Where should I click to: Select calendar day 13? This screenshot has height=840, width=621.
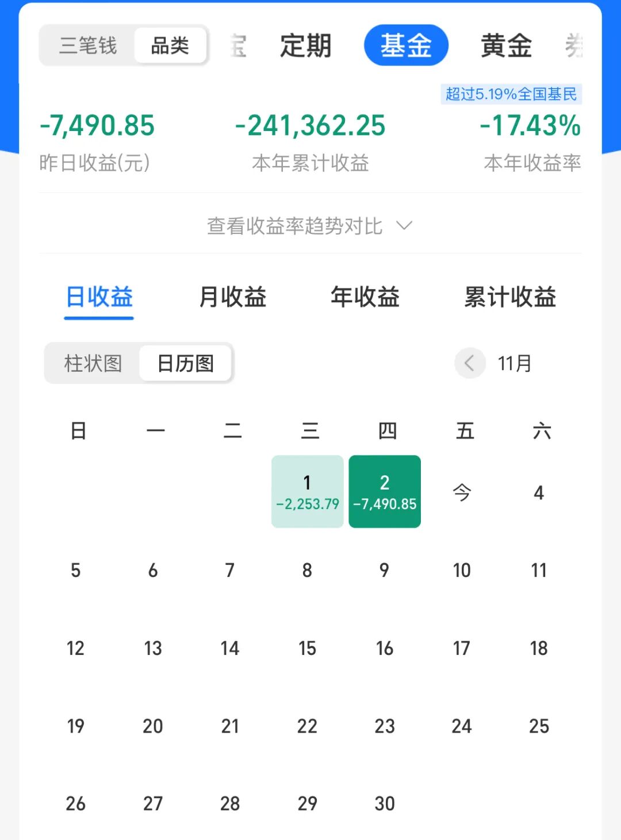(153, 648)
